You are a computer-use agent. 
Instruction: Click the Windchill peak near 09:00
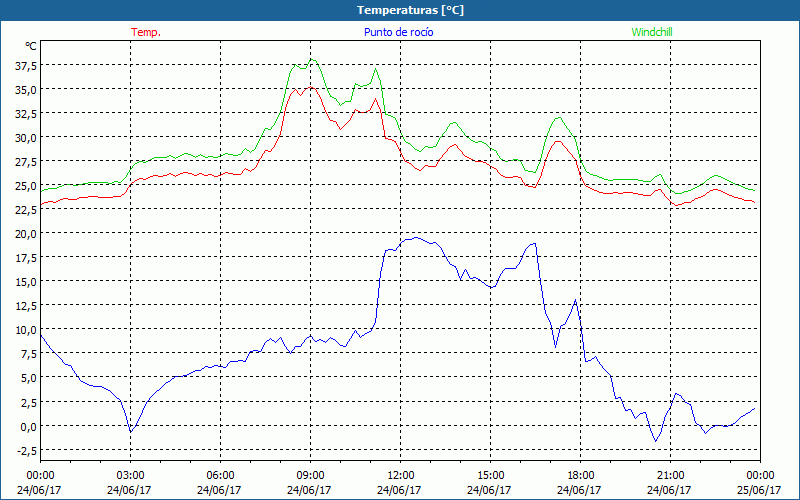coord(312,60)
